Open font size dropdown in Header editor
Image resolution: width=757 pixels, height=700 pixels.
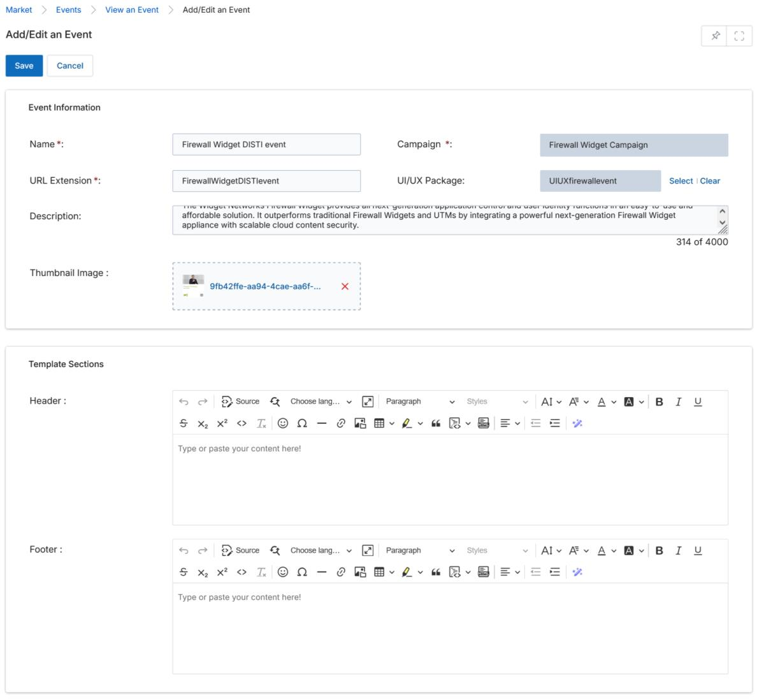pyautogui.click(x=551, y=402)
